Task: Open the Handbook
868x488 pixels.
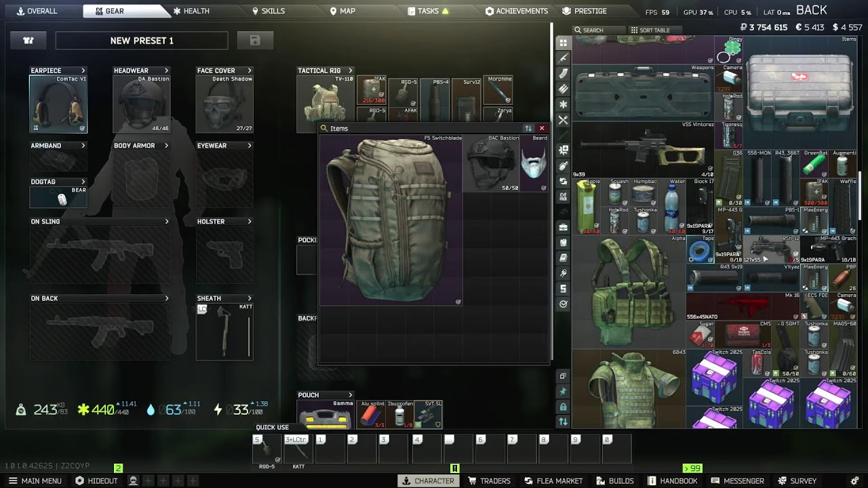Action: tap(673, 481)
